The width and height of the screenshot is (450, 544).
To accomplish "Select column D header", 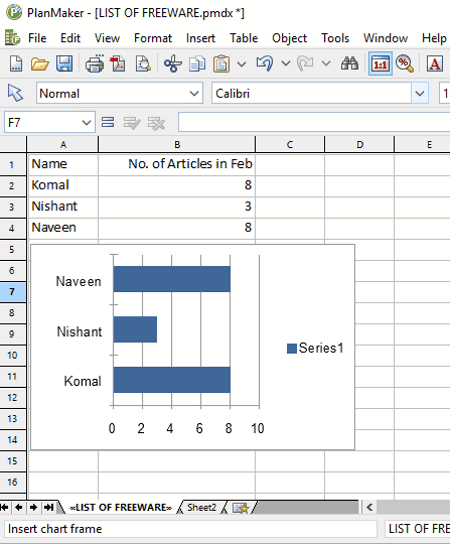I will 360,144.
